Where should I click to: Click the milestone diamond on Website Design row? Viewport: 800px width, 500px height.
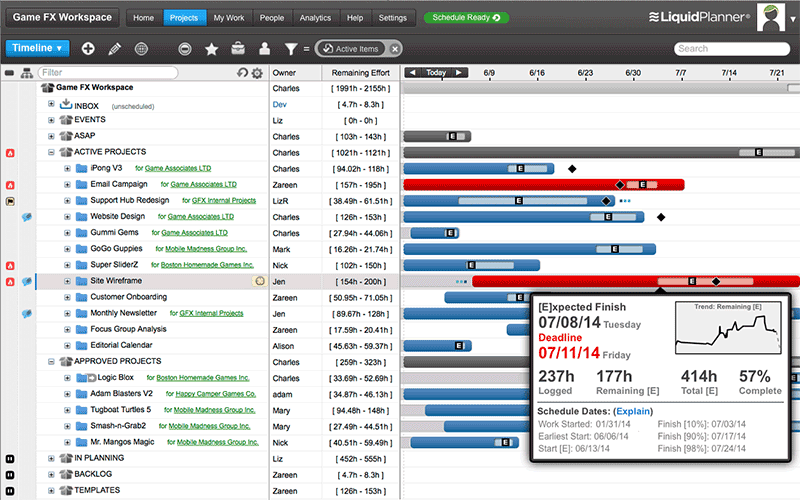[661, 217]
